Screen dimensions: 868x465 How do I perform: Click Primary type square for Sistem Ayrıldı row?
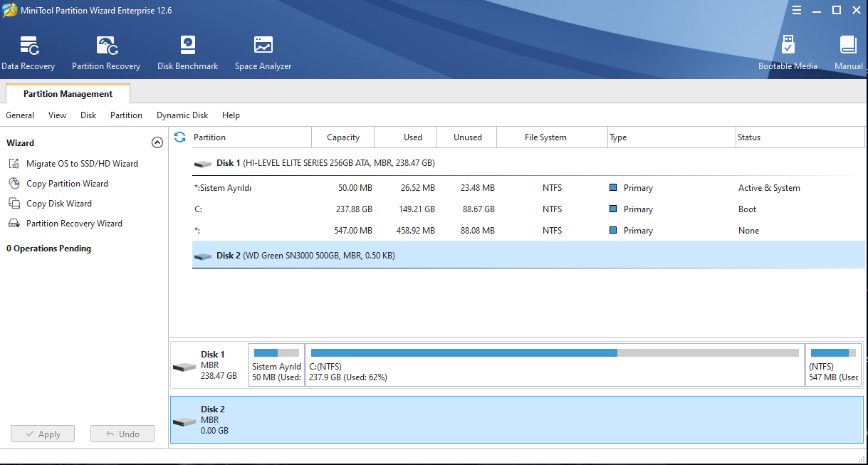[x=613, y=188]
